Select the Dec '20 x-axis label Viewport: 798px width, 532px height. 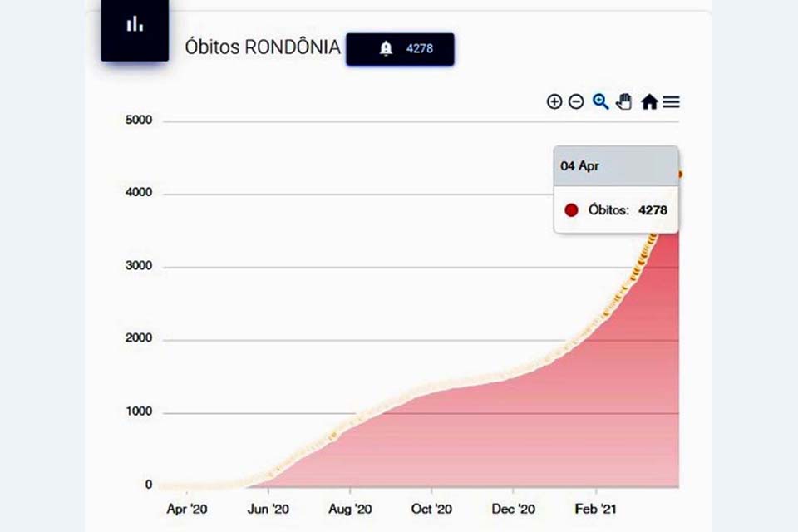[x=515, y=509]
